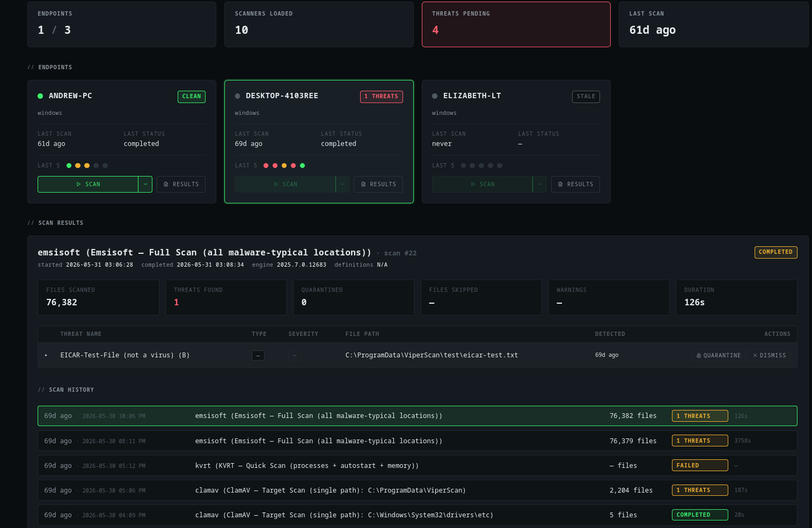This screenshot has height=528, width=812.
Task: Expand scan type chevron on DESKTOP-4103REE
Action: (342, 184)
